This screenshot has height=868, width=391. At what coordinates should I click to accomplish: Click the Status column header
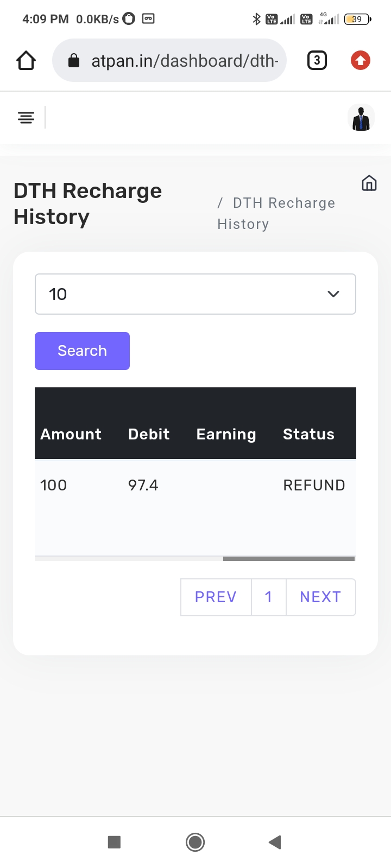(x=308, y=434)
